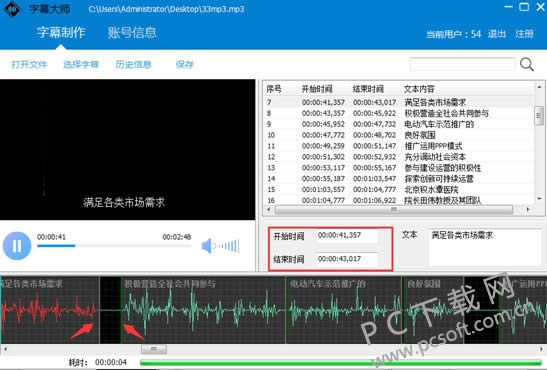The height and width of the screenshot is (370, 547).
Task: Click the magnifier search icon
Action: 526,65
